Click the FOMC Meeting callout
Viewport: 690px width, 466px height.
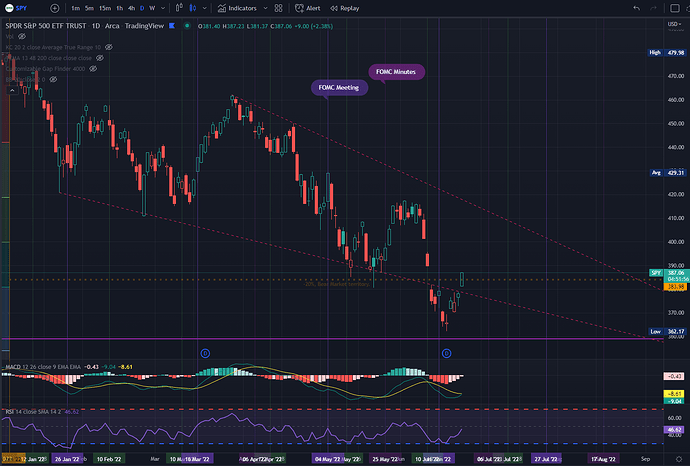click(339, 88)
